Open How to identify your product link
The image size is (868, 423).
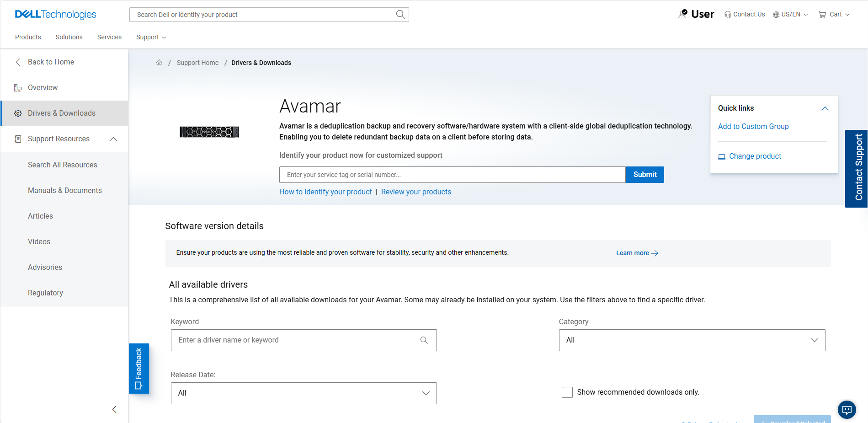click(x=325, y=192)
